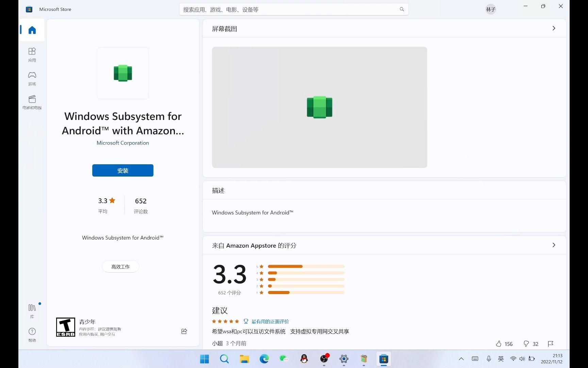Click the 最有用的正面评价 label

point(270,321)
